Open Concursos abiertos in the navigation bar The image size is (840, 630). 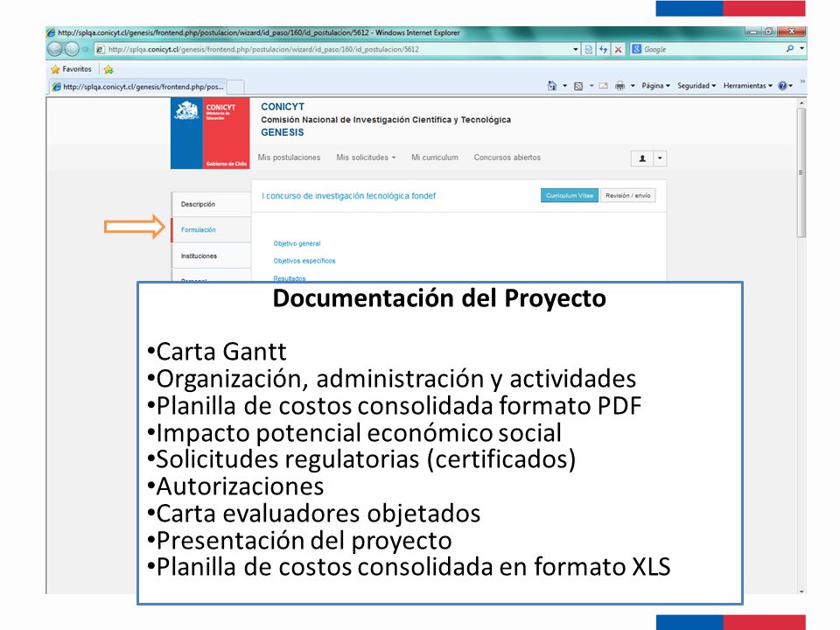[507, 157]
